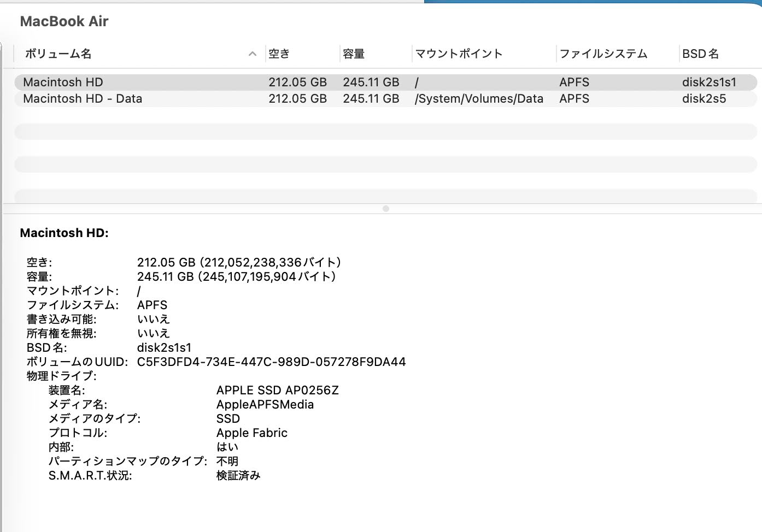This screenshot has width=762, height=532.
Task: Click the 212.05 GB cell of Macintosh HD
Action: [297, 82]
